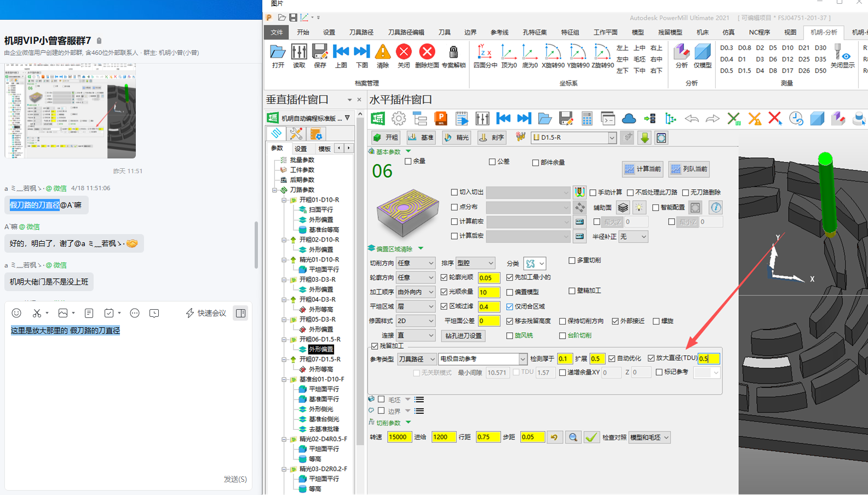This screenshot has width=868, height=495.
Task: Click the 钻孔进刀设置 button
Action: pos(463,335)
